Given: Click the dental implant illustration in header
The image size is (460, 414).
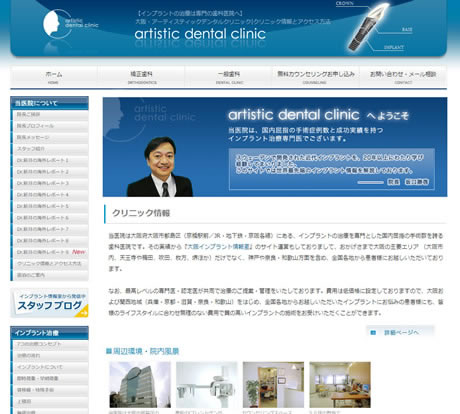Looking at the screenshot, I should click(x=368, y=27).
